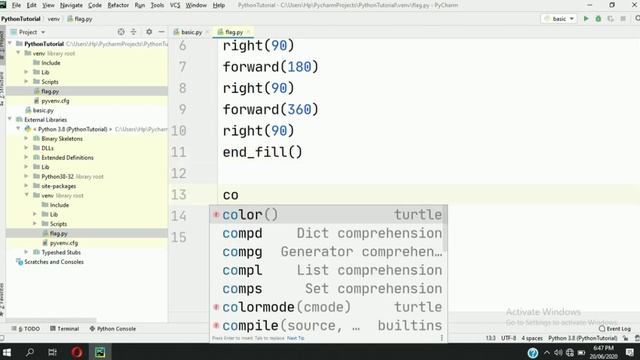Screen dimensions: 640x360
Task: Expand the site-packages node
Action: tap(27, 186)
